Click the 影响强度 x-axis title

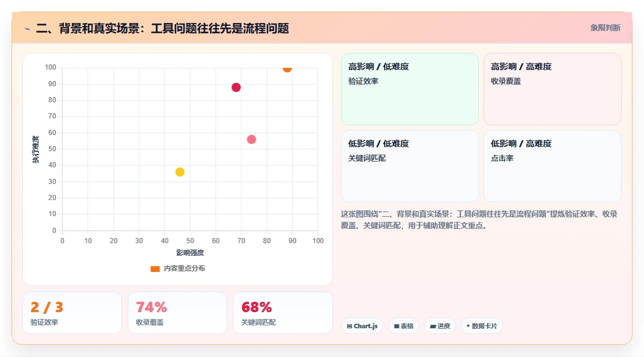click(x=190, y=252)
